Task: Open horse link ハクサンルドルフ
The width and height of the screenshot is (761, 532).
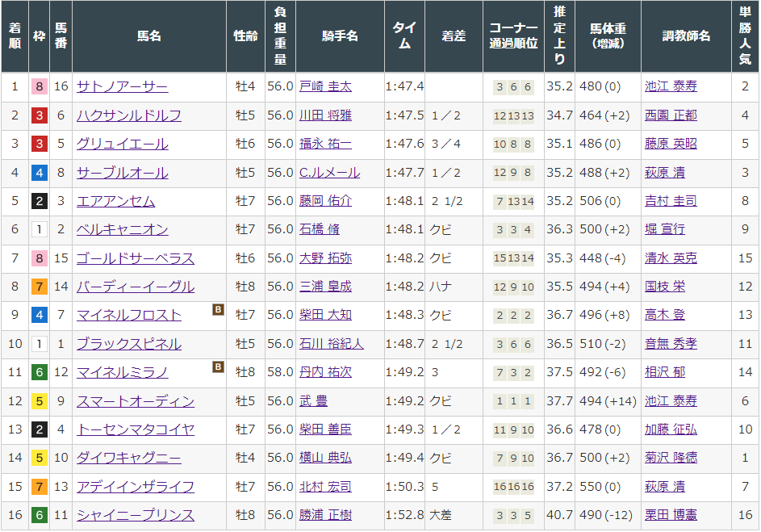Action: 129,115
